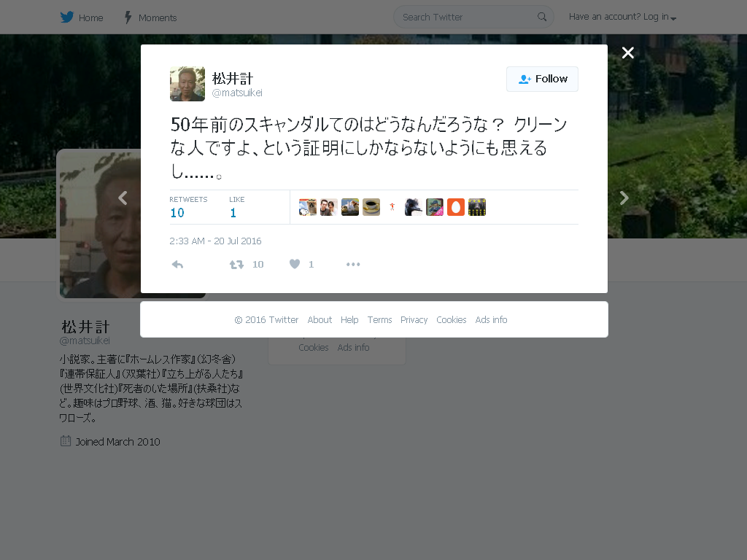Click the magnifier search icon
The width and height of the screenshot is (747, 560).
[542, 17]
